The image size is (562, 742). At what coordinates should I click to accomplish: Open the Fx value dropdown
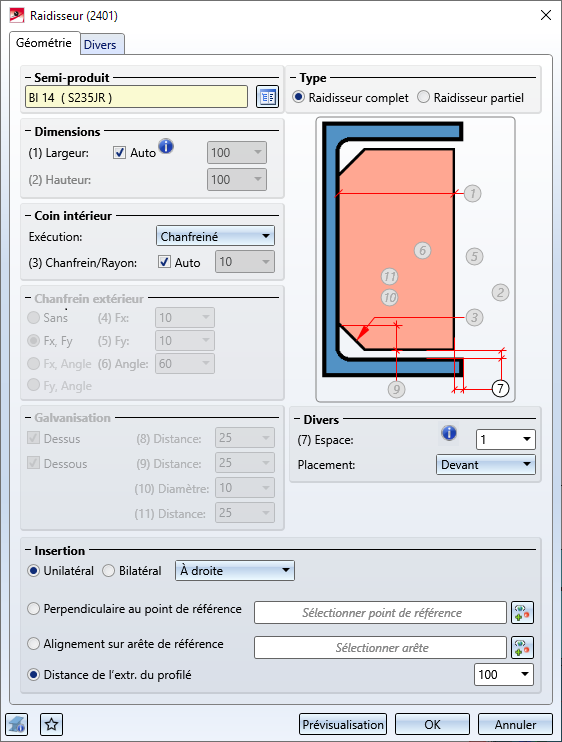tap(184, 318)
